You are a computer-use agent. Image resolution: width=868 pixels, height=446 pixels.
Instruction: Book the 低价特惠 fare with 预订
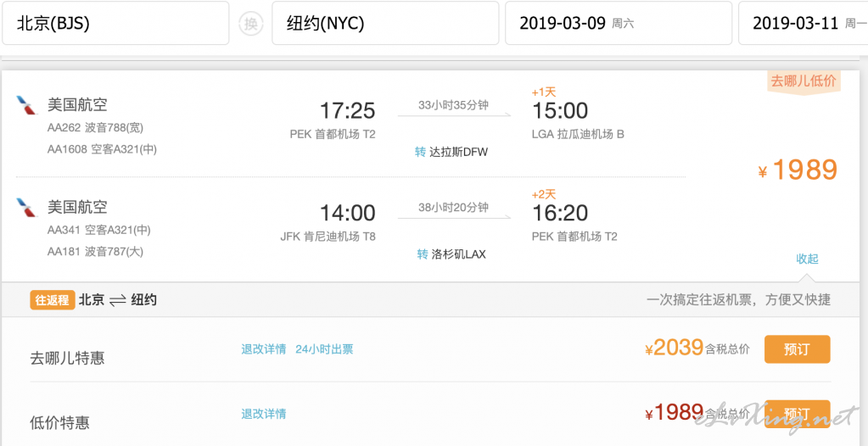pos(797,414)
